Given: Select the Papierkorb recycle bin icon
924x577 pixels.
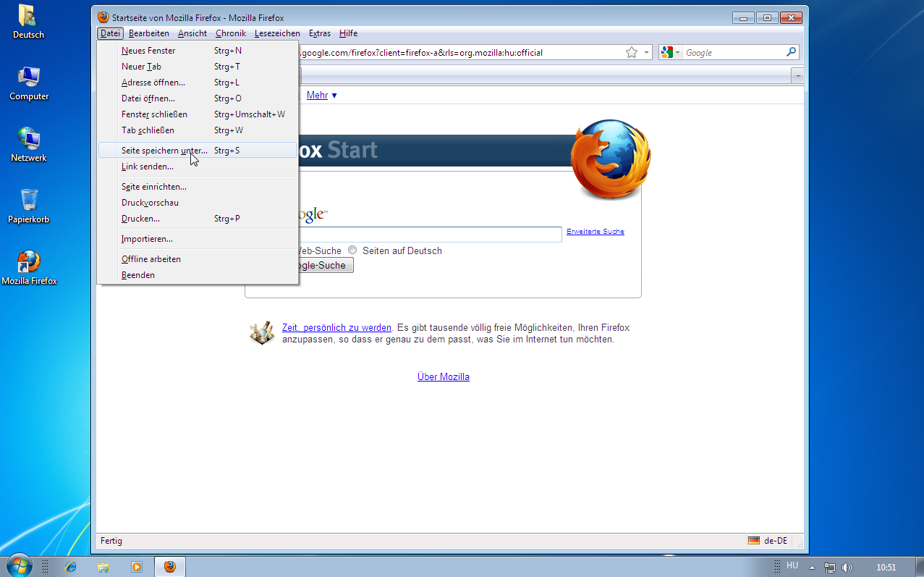Looking at the screenshot, I should 29,206.
